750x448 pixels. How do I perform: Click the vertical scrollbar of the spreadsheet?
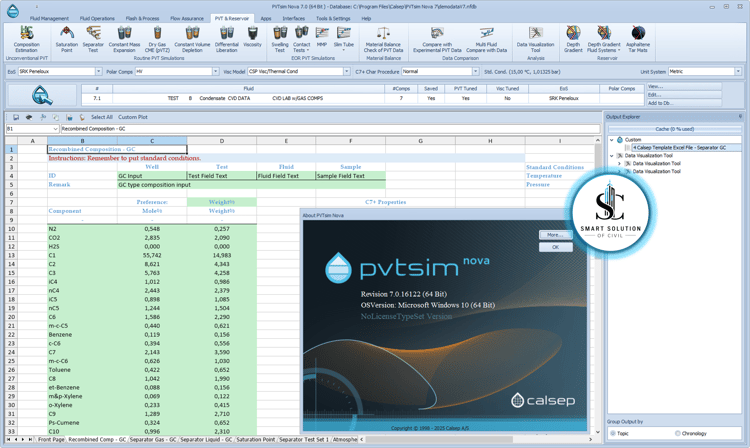[597, 287]
